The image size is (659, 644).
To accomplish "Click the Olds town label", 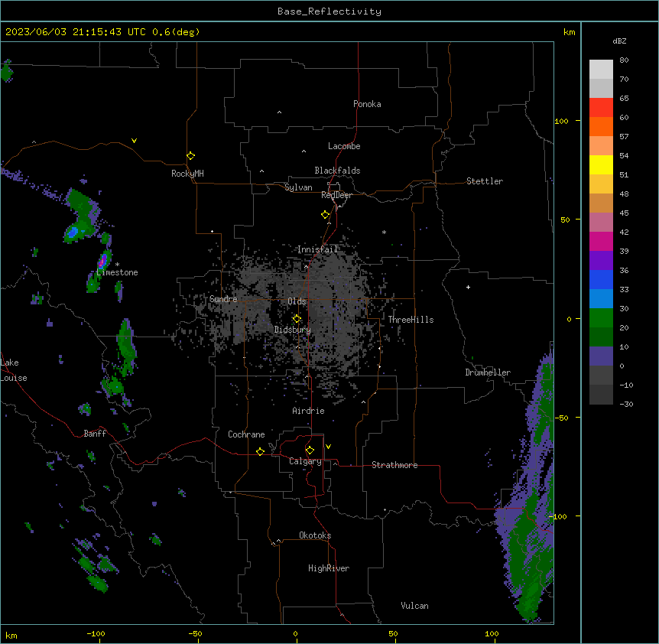I will coord(297,301).
